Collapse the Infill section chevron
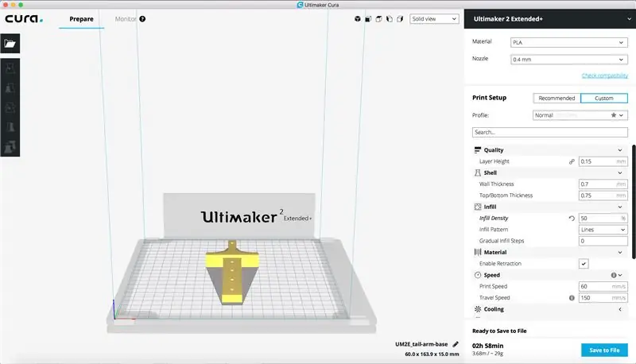636x364 pixels. [x=620, y=207]
